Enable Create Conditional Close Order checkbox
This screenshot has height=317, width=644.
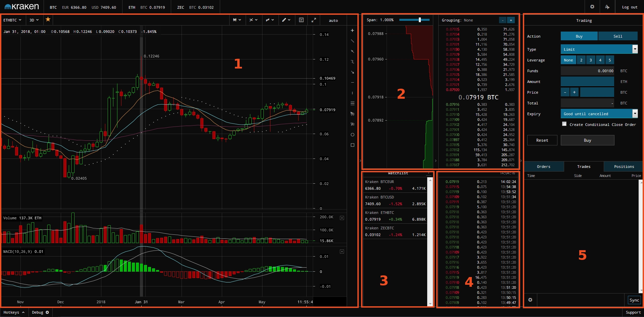coord(564,124)
